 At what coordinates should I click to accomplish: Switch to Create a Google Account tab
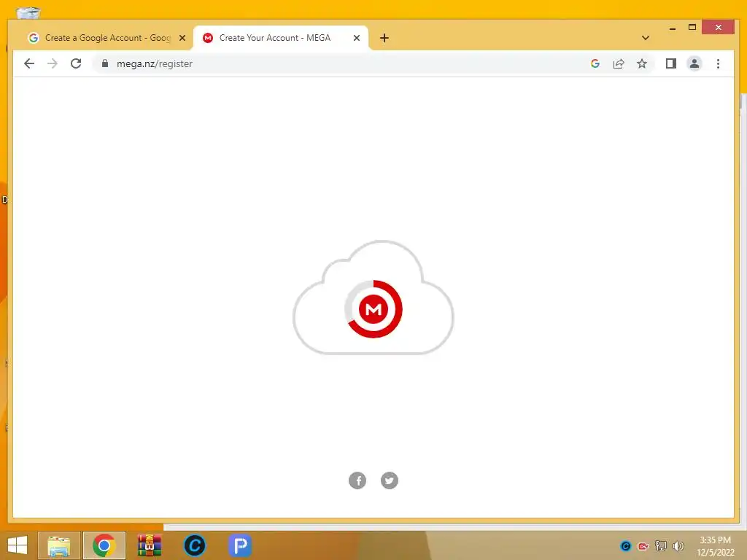[107, 38]
